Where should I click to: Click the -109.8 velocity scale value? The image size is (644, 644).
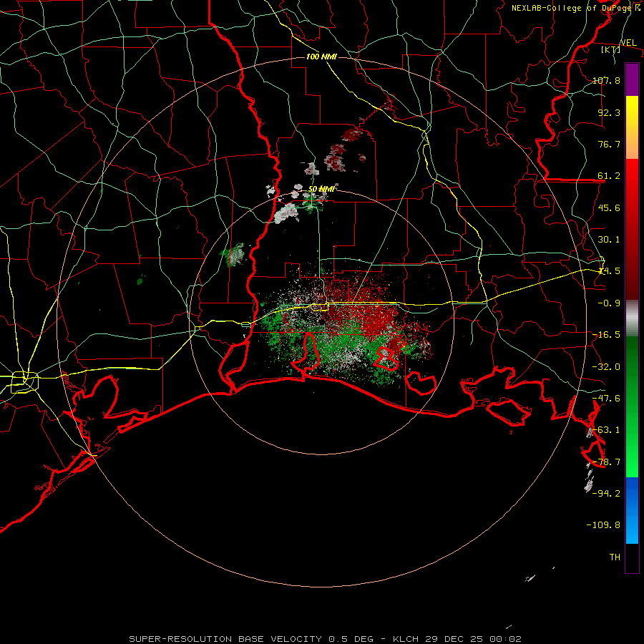coord(603,525)
